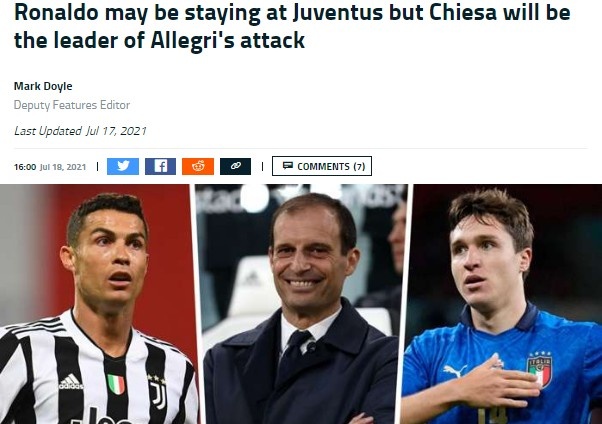Click the adidas logo on striped jersey
Screen dimensions: 602x424
coord(71,381)
